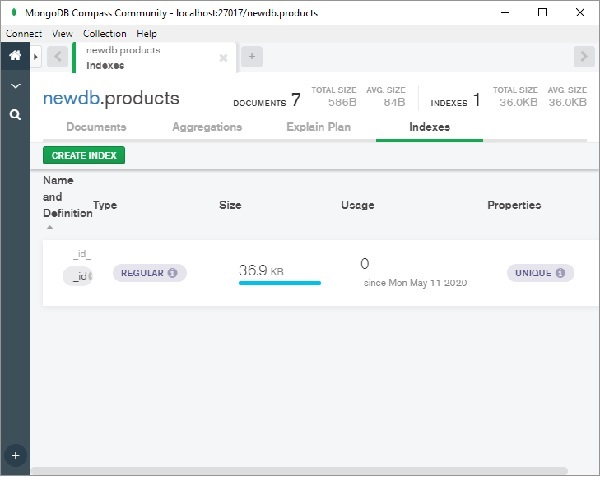Click the sidebar search magnifier icon

click(x=15, y=115)
